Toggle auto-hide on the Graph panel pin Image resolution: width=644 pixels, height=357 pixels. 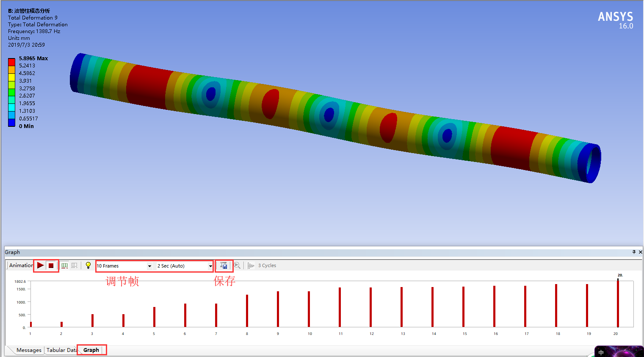coord(633,252)
